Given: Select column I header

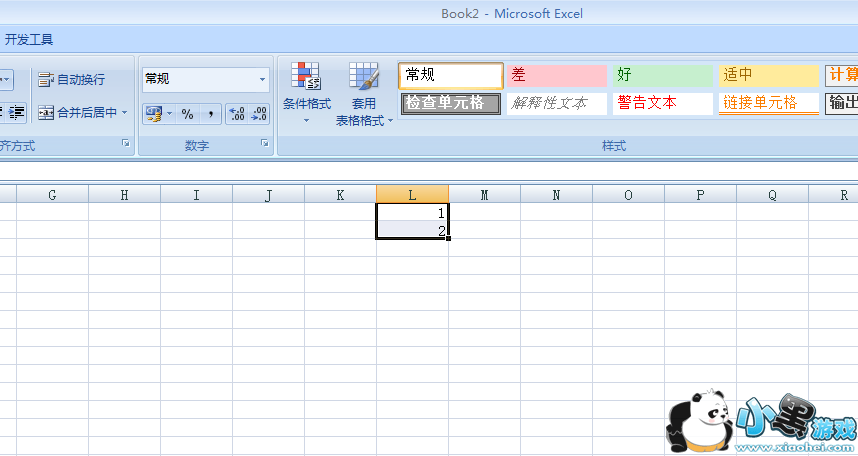Looking at the screenshot, I should coord(196,194).
